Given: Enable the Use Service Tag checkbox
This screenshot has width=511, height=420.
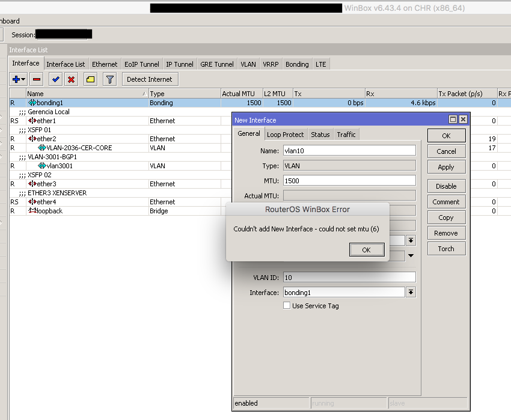Looking at the screenshot, I should tap(287, 306).
